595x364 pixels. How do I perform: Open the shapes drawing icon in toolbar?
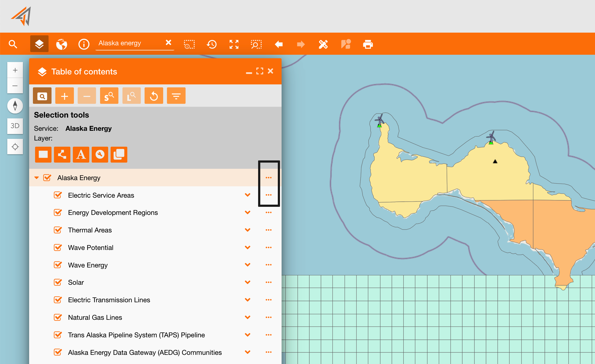point(346,44)
